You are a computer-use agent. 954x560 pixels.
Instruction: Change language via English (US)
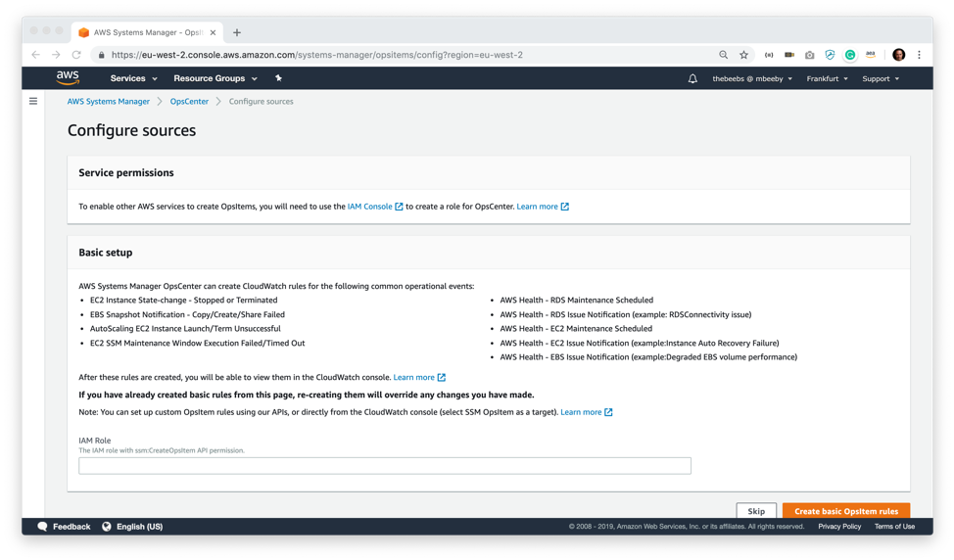click(139, 527)
